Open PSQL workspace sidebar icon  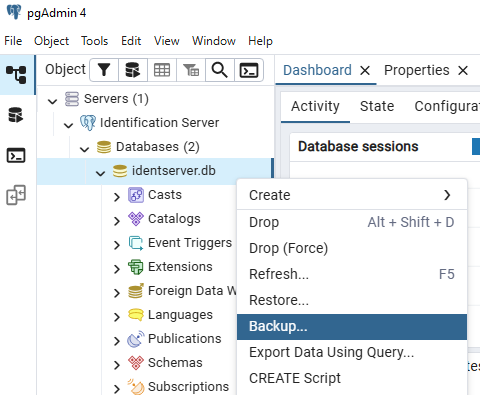coord(16,155)
